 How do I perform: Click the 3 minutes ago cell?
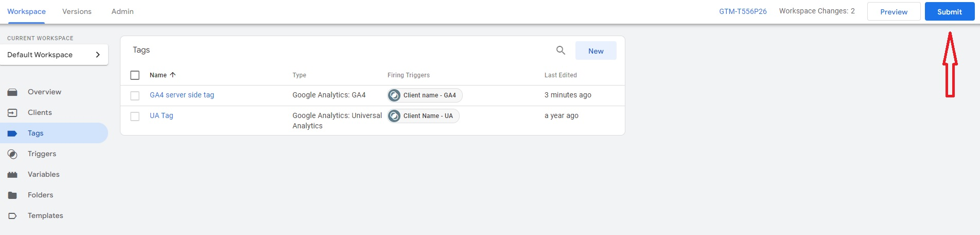coord(568,95)
